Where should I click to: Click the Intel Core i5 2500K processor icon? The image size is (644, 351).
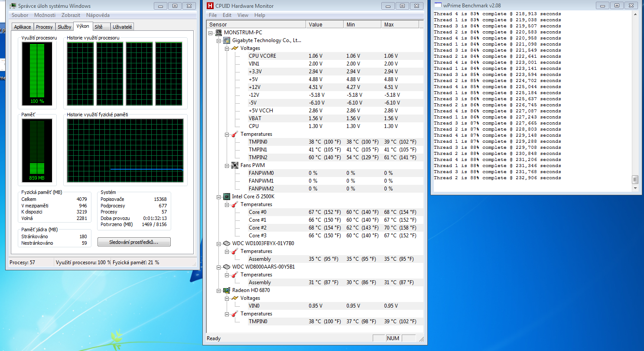(x=227, y=197)
